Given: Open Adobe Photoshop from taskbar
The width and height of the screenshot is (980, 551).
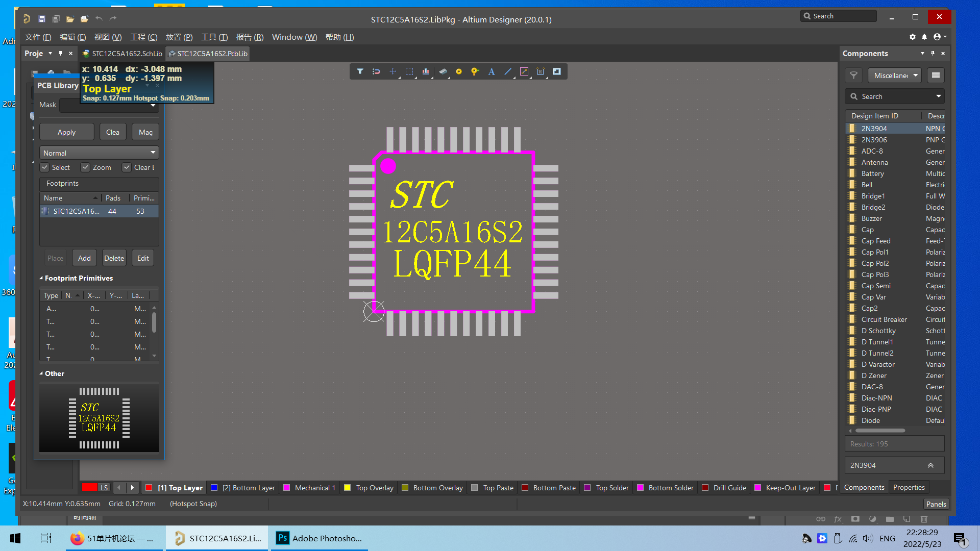Looking at the screenshot, I should pos(319,538).
